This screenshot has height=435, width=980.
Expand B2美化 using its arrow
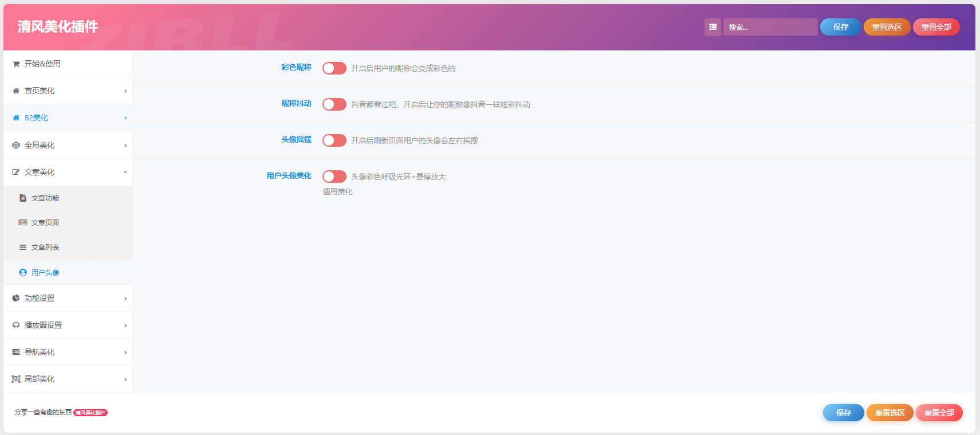[x=125, y=118]
